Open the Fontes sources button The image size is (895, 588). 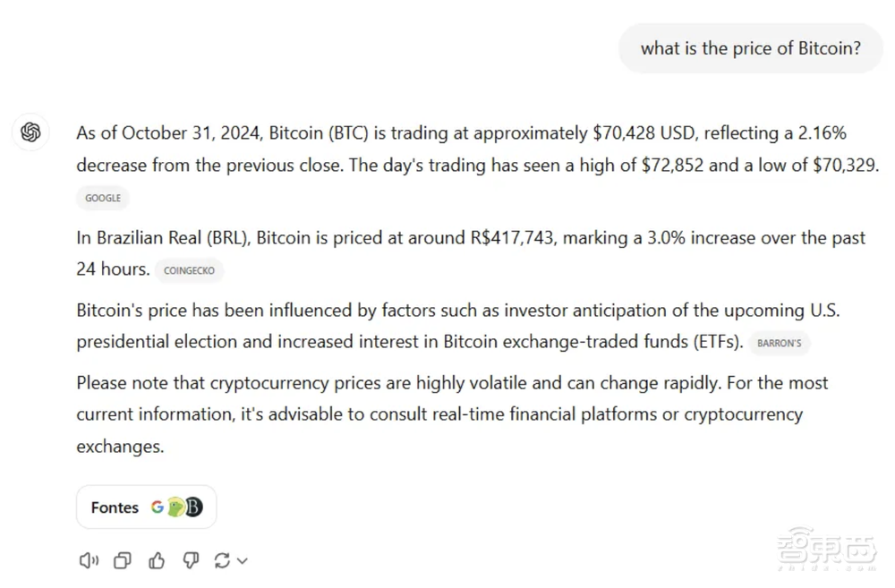click(115, 507)
